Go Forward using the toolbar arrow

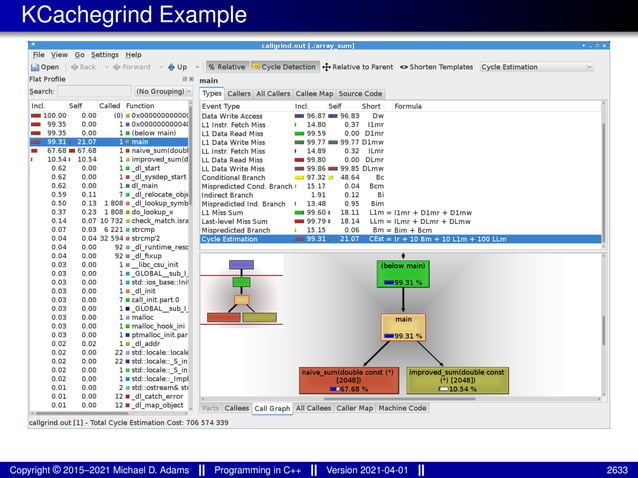pyautogui.click(x=131, y=67)
